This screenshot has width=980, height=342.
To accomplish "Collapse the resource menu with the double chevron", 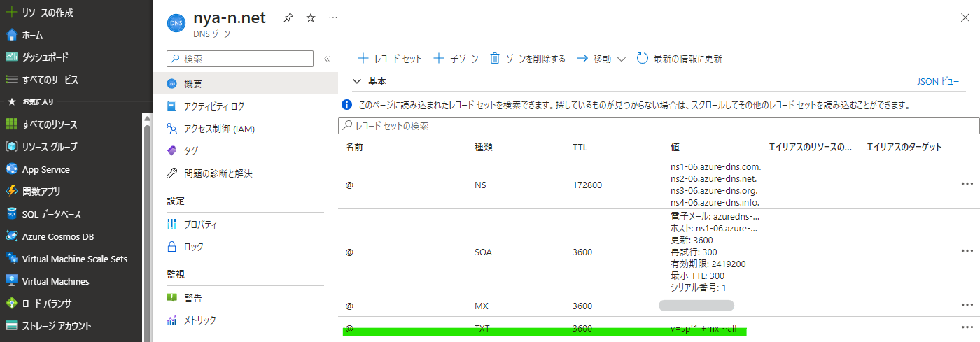I will coord(326,59).
